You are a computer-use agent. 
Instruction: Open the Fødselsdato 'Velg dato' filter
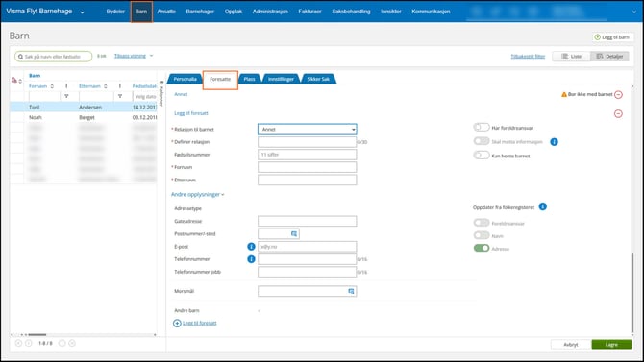145,96
